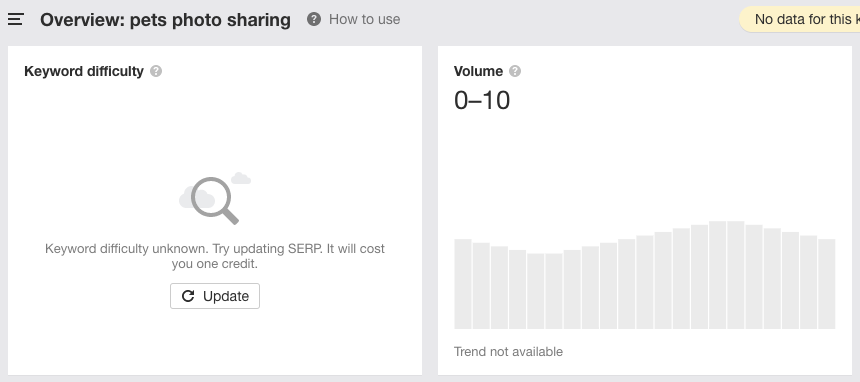The height and width of the screenshot is (382, 860).
Task: Open the Volume help tooltip icon
Action: 515,71
